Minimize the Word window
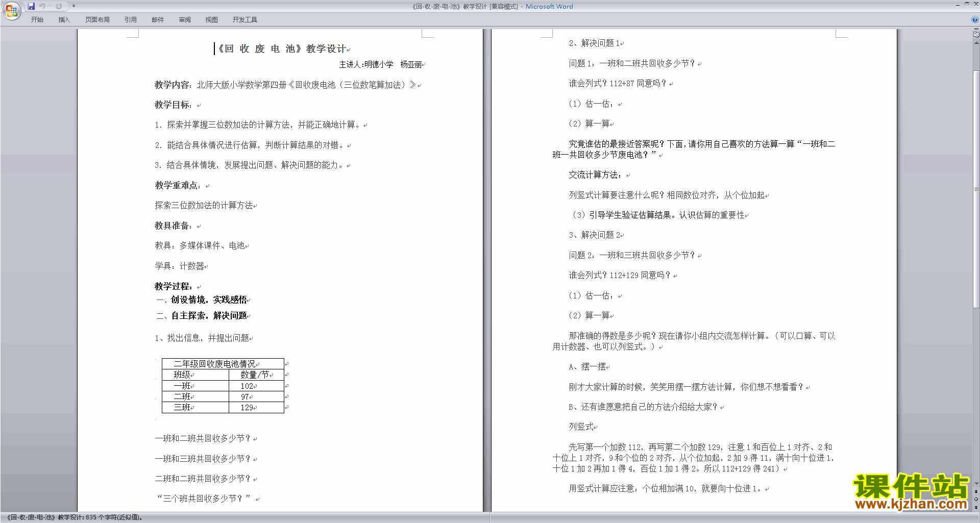The width and height of the screenshot is (980, 523). point(958,5)
